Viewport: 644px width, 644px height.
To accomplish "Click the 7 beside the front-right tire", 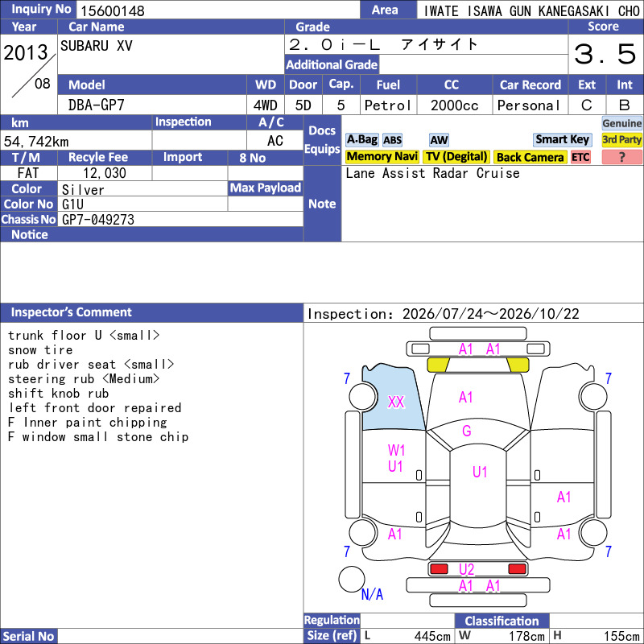I will (x=609, y=378).
